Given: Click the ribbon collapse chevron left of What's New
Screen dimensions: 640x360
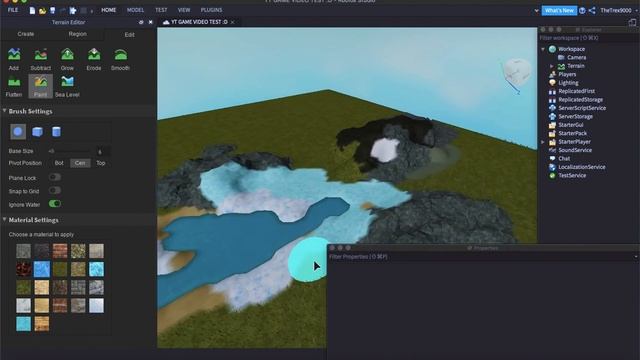Looking at the screenshot, I should 536,11.
